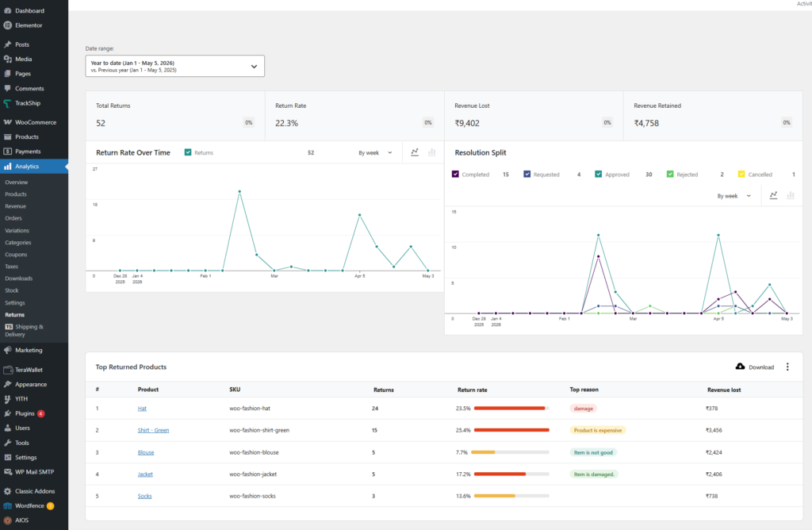Click the Download button label
The width and height of the screenshot is (812, 530).
coord(761,367)
